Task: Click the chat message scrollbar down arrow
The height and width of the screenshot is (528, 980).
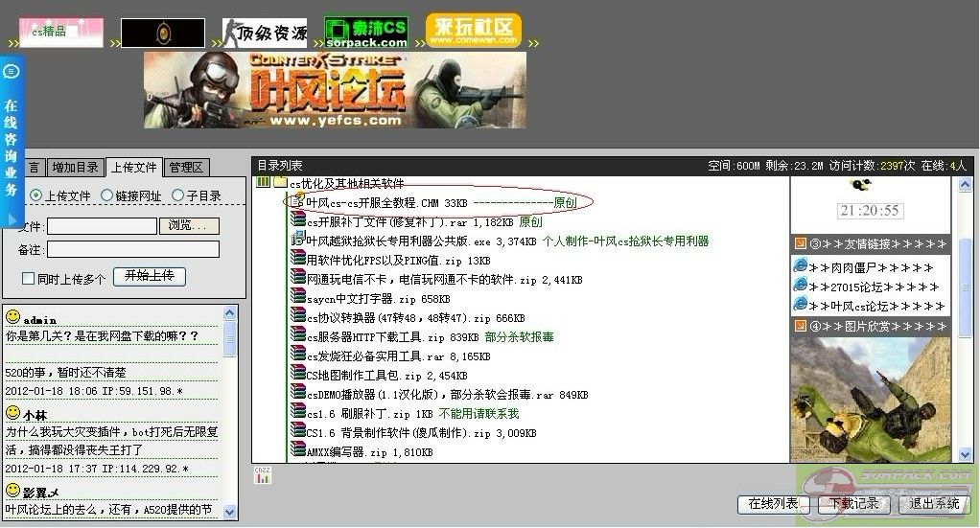Action: pos(229,515)
